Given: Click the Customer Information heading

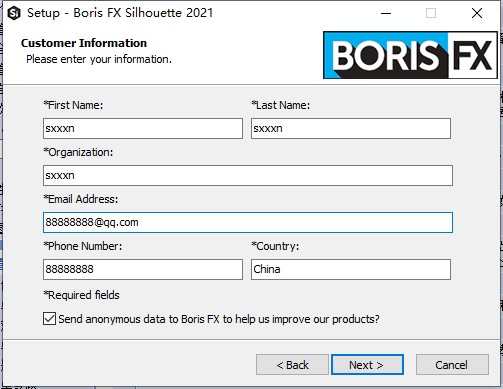Looking at the screenshot, I should tap(84, 43).
